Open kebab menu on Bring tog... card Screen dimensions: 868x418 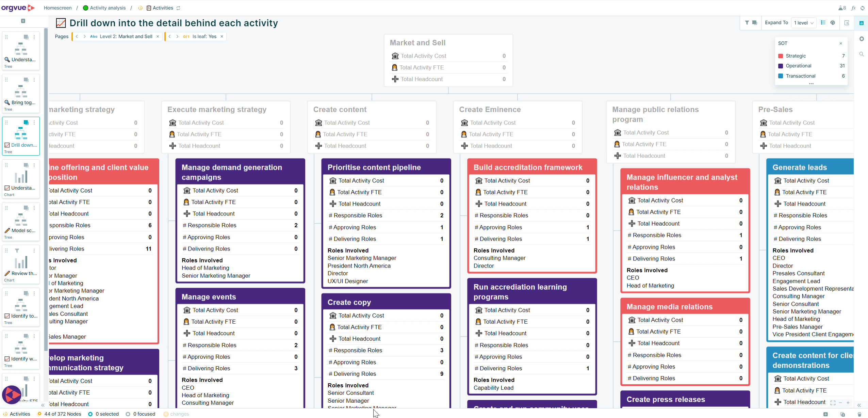click(34, 80)
